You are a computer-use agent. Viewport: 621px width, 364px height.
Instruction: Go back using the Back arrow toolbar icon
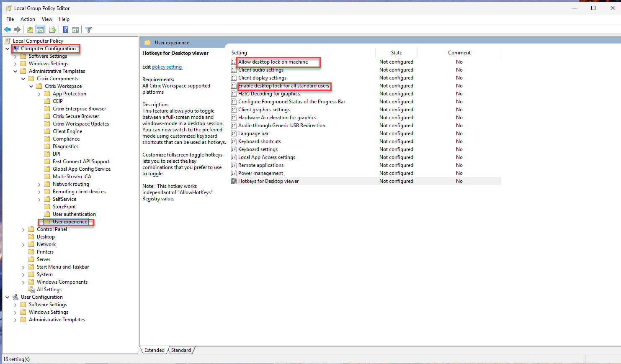8,30
